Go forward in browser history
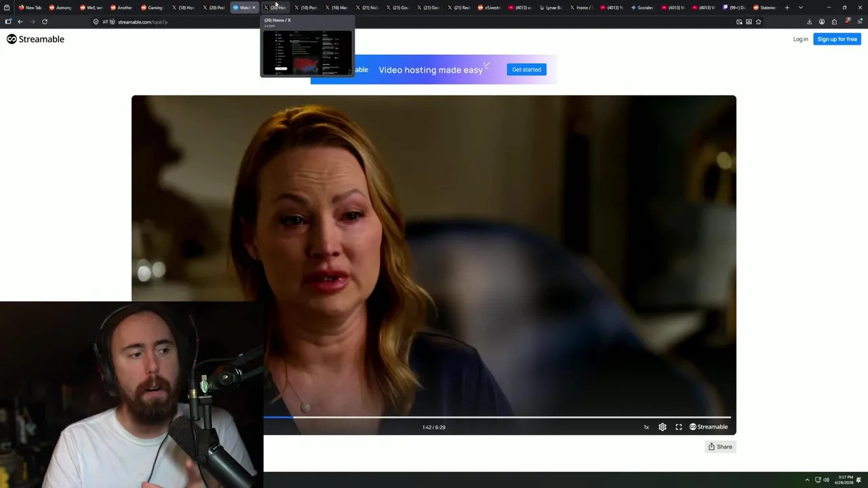868x488 pixels. click(32, 22)
